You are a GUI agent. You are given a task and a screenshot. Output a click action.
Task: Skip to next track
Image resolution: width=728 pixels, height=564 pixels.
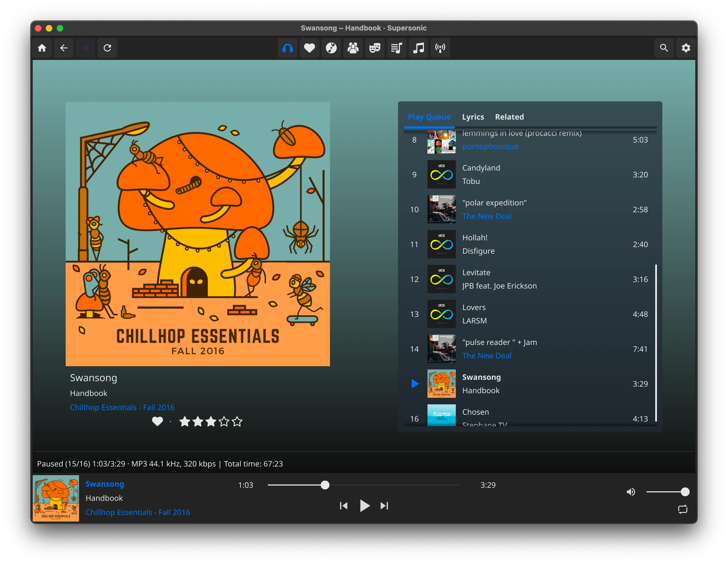click(384, 506)
